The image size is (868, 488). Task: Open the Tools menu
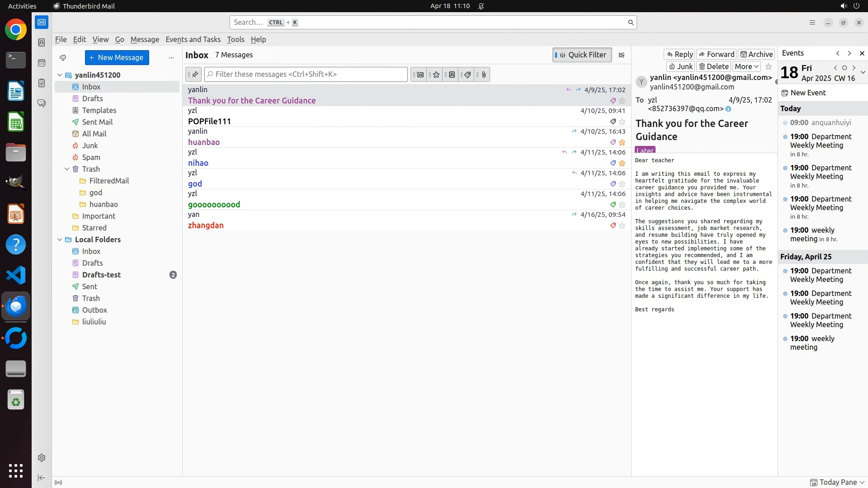236,39
